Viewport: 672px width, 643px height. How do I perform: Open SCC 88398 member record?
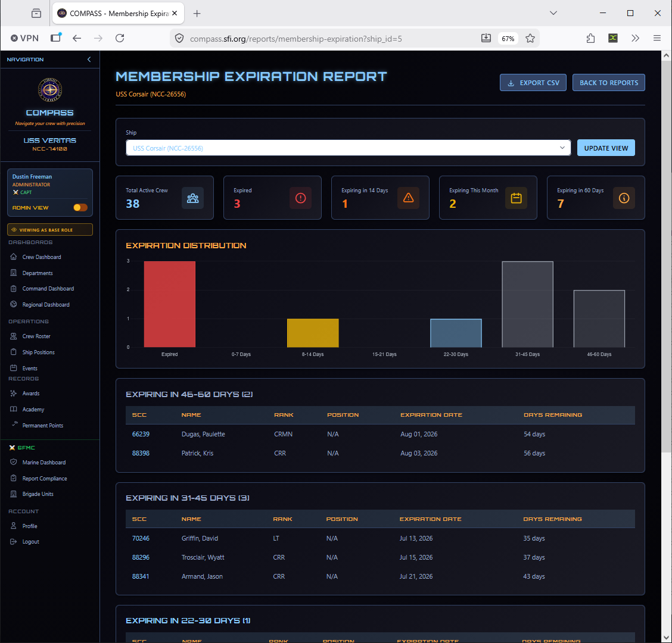pos(141,453)
